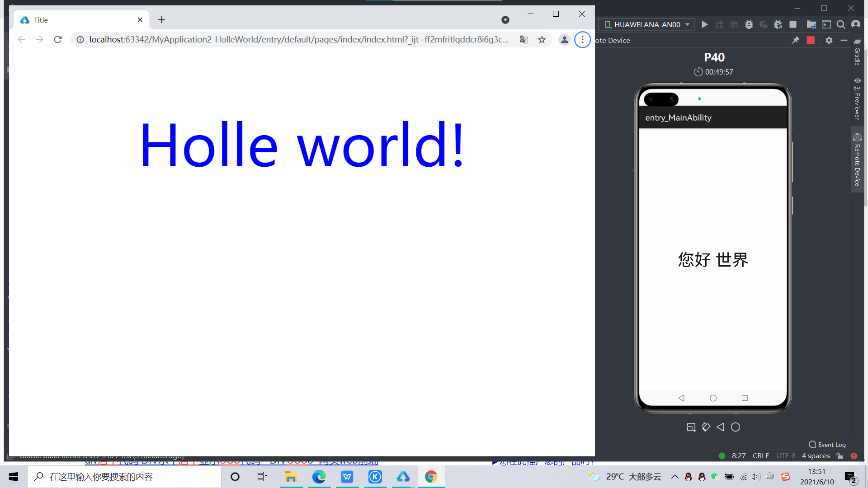The image size is (868, 488).
Task: Open the CRLF line separator selector
Action: [760, 455]
